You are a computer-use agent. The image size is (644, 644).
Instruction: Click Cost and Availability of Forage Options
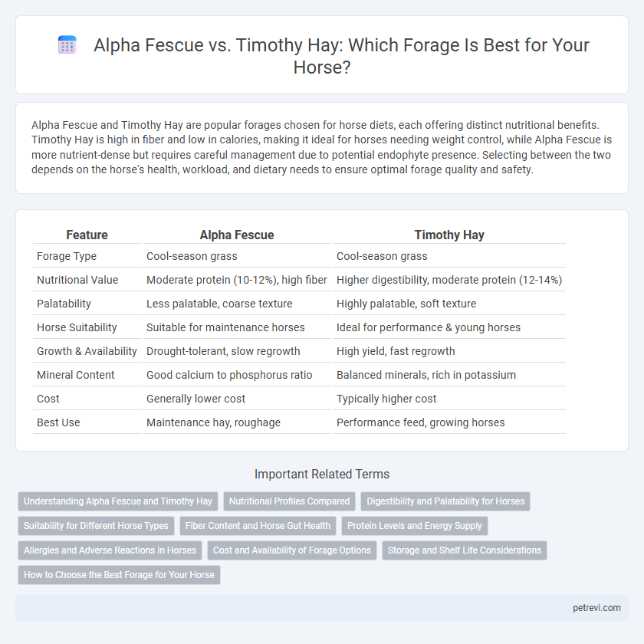coord(291,550)
